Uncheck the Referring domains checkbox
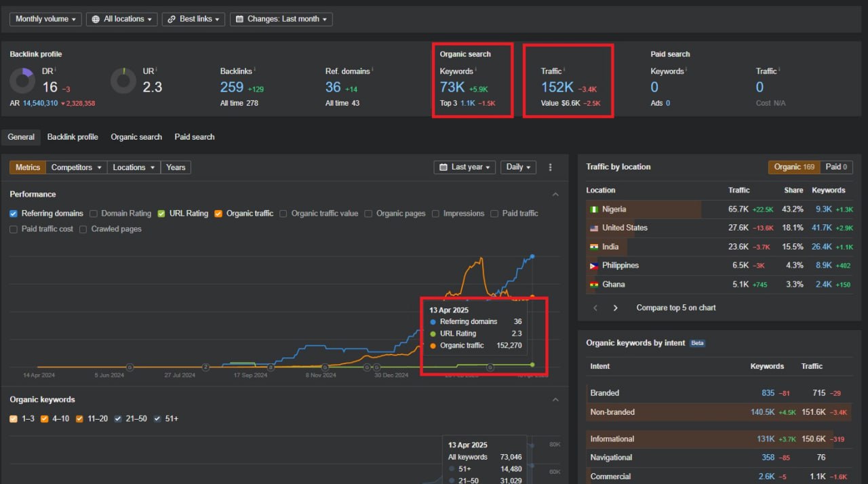The height and width of the screenshot is (484, 868). coord(14,214)
